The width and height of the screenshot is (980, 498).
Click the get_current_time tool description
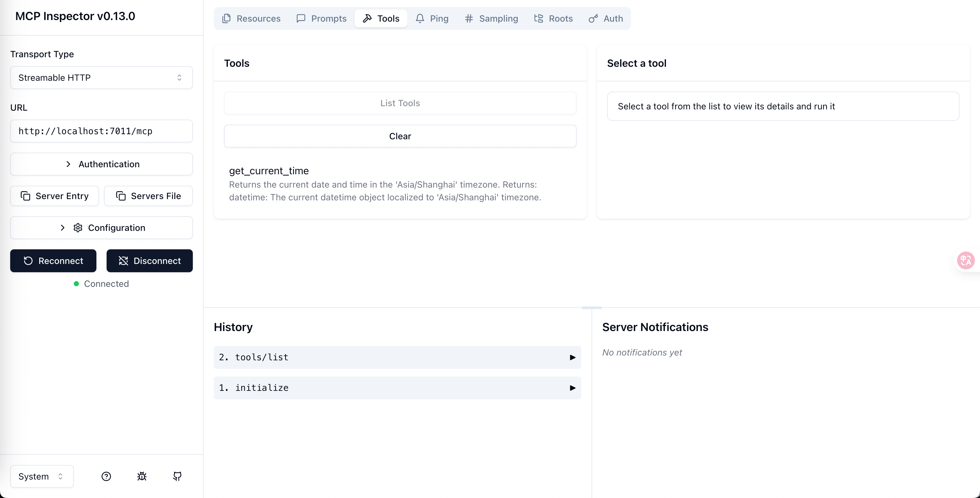pyautogui.click(x=385, y=191)
